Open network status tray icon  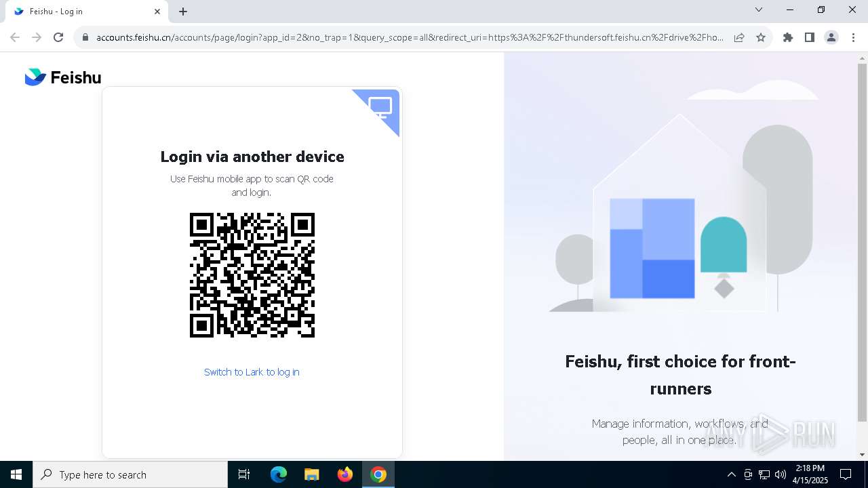[x=764, y=474]
